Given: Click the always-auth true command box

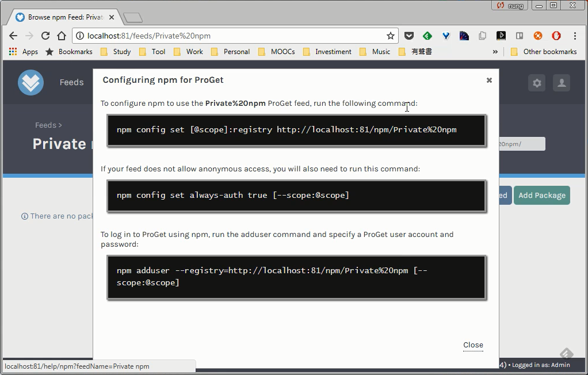Looking at the screenshot, I should (297, 196).
